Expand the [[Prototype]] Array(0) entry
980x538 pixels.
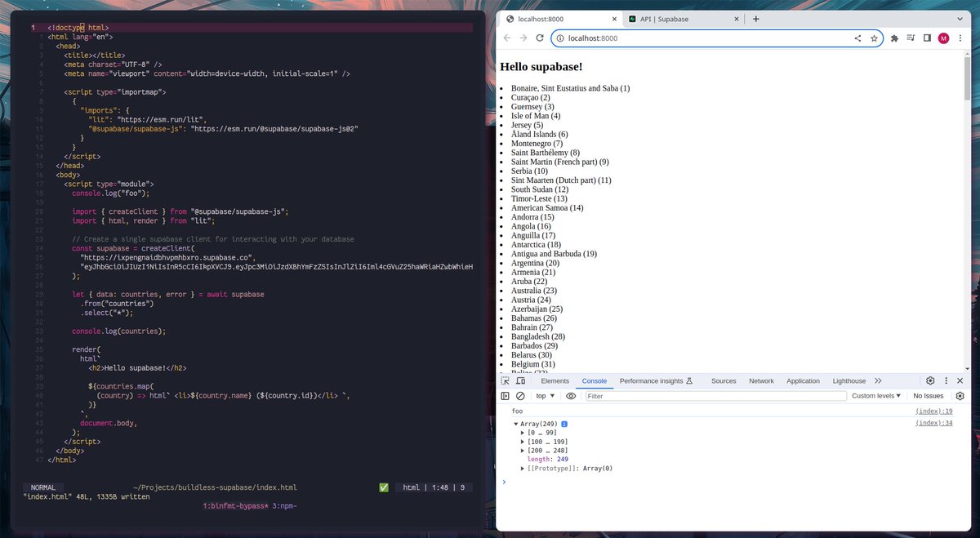(x=523, y=469)
